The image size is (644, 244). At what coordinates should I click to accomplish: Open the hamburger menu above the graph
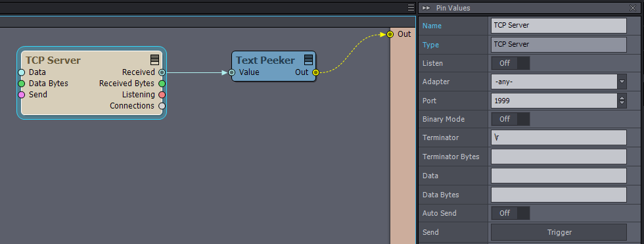tap(411, 8)
